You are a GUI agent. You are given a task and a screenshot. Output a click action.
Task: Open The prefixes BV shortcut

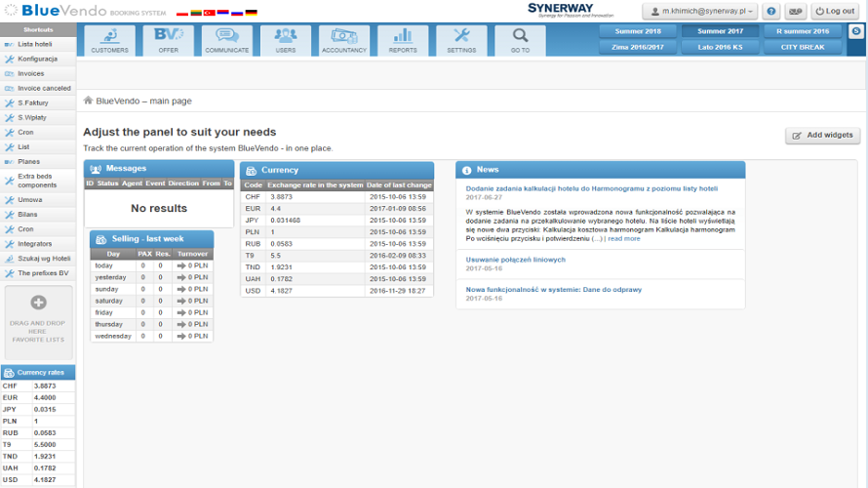38,273
